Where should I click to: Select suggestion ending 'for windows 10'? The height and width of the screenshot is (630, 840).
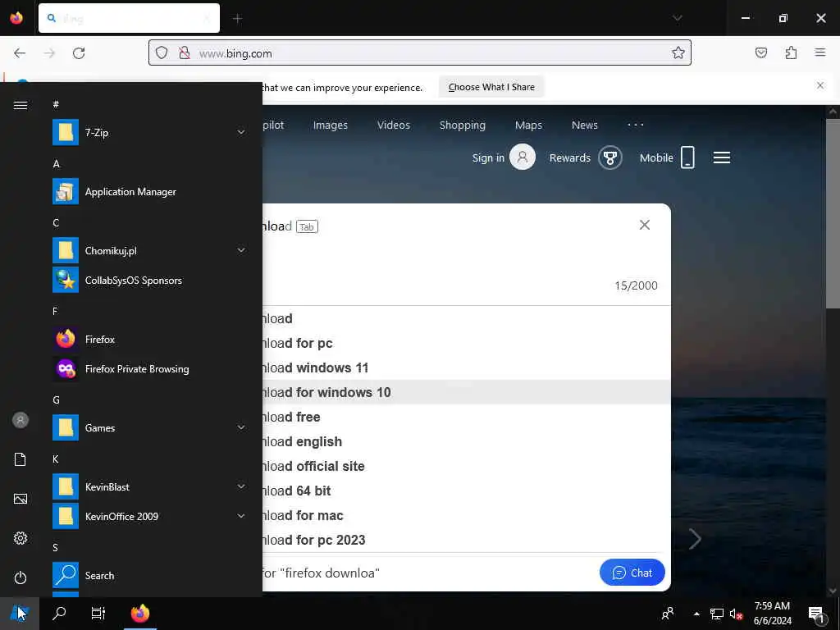(466, 392)
